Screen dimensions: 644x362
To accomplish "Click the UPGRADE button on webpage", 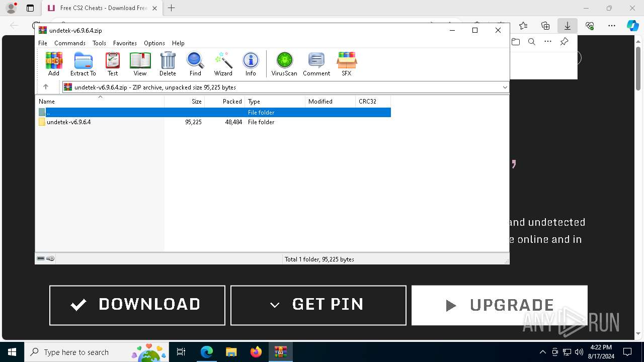I will pyautogui.click(x=500, y=305).
